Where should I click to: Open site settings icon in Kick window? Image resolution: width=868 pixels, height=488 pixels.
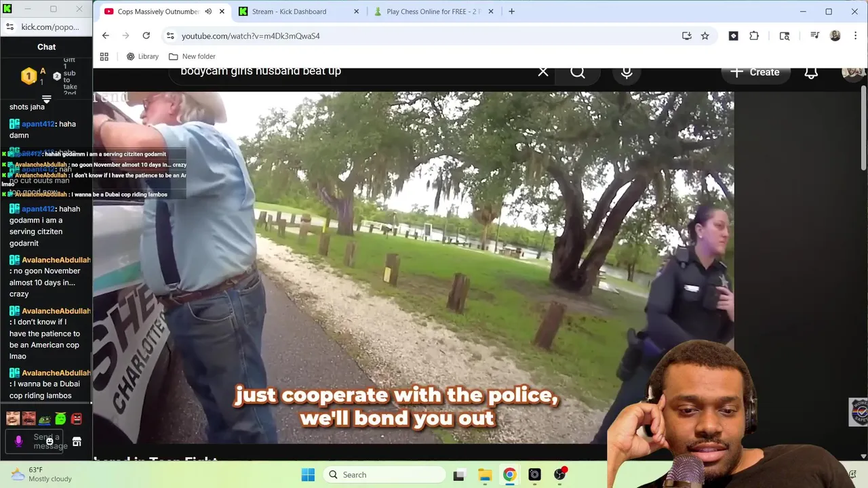coord(9,27)
